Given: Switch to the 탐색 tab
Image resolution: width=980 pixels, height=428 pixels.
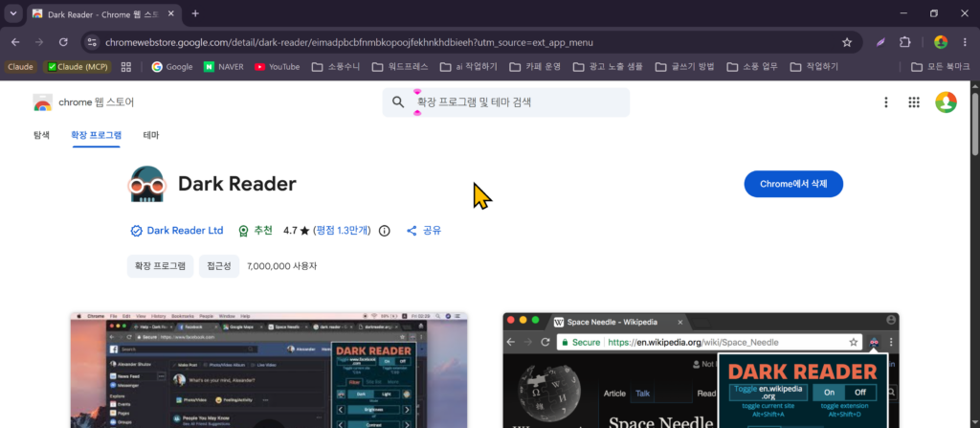Looking at the screenshot, I should tap(41, 135).
